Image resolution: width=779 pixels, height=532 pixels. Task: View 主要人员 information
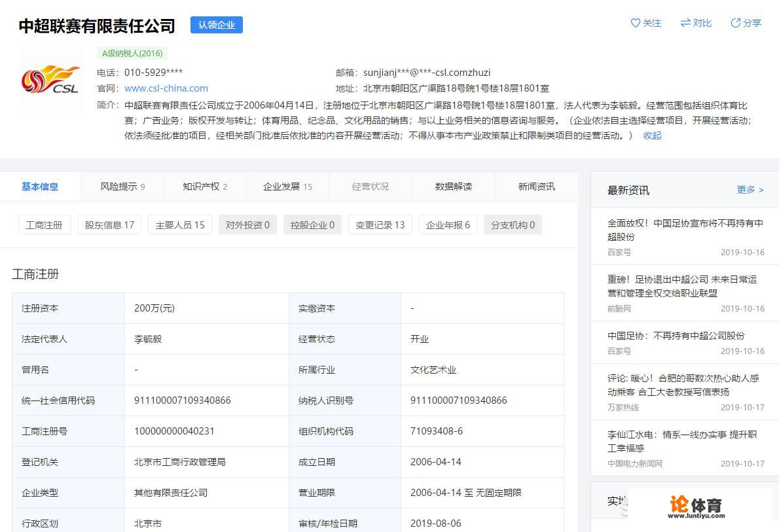tap(179, 224)
